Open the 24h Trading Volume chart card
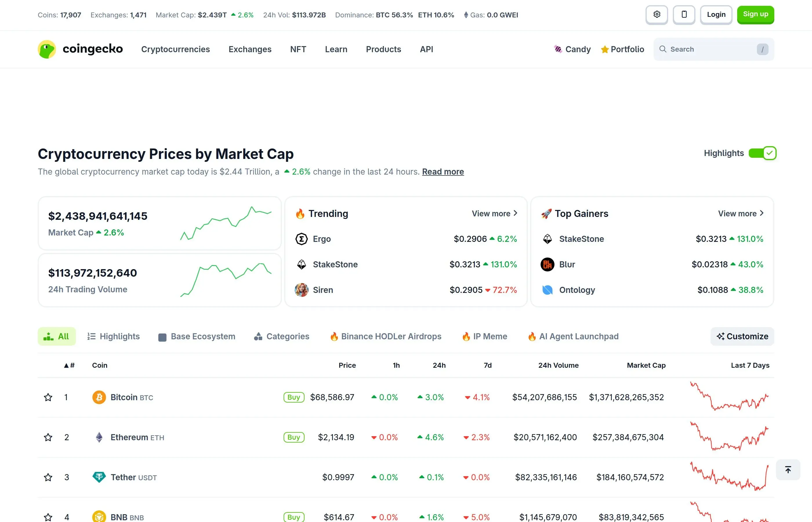This screenshot has width=812, height=522. 159,280
